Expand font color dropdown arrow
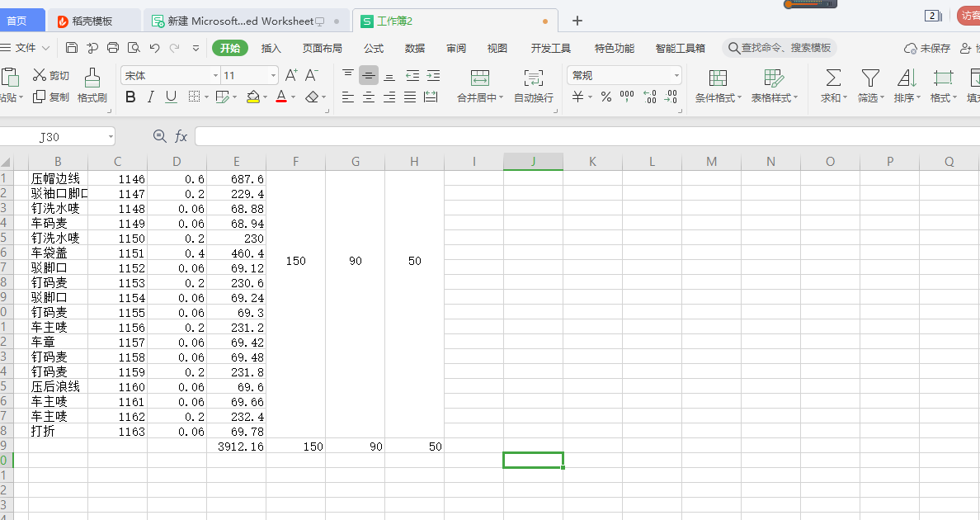This screenshot has height=520, width=980. tap(293, 97)
